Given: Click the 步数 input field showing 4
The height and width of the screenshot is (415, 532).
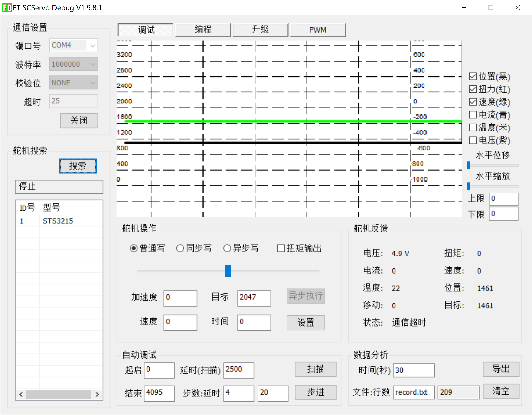Looking at the screenshot, I should click(239, 393).
